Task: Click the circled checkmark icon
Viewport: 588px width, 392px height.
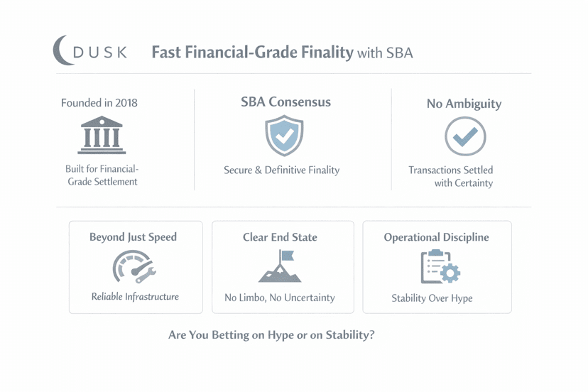Action: click(465, 136)
